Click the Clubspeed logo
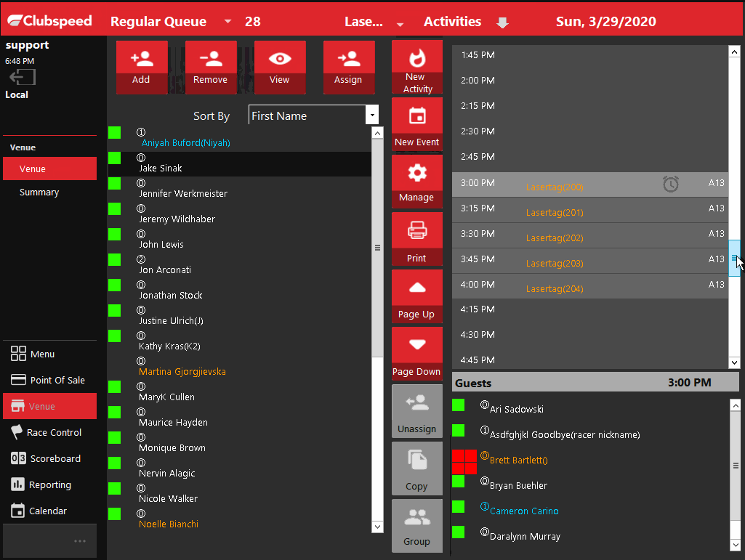 click(x=50, y=21)
